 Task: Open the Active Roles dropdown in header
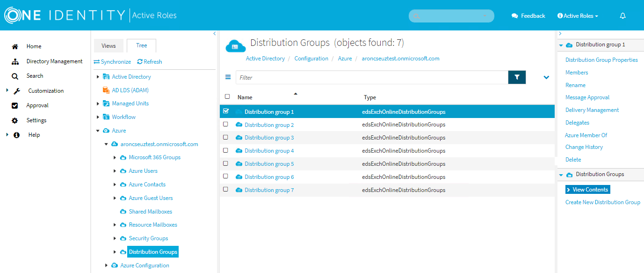pyautogui.click(x=578, y=16)
